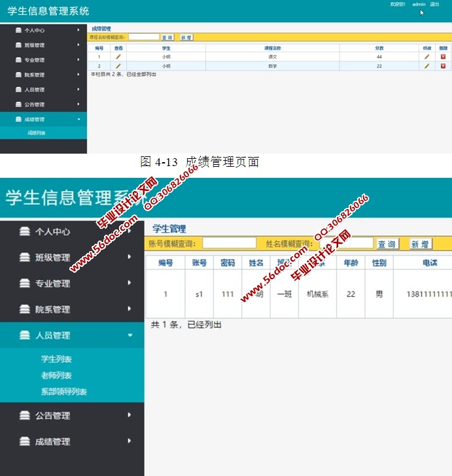Image resolution: width=452 pixels, height=476 pixels.
Task: Click the 机械系 department cell
Action: [x=317, y=294]
